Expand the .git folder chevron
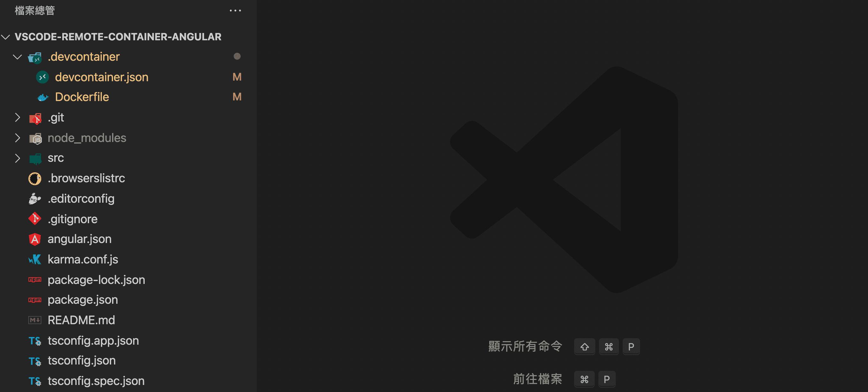868x392 pixels. [x=18, y=117]
